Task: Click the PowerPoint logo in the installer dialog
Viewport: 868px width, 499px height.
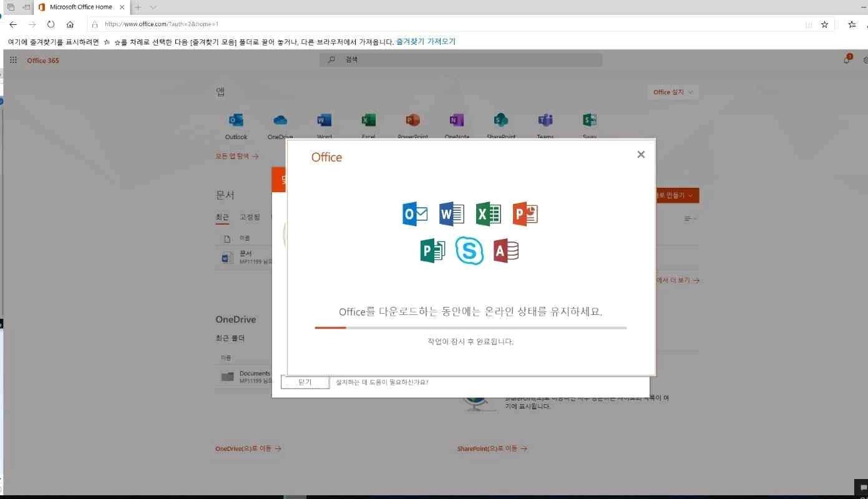Action: [x=525, y=214]
